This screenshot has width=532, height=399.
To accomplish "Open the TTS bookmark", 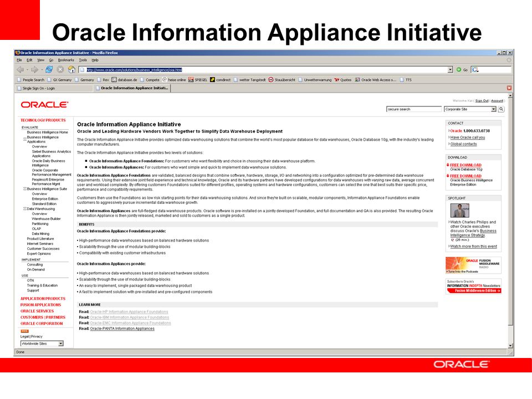I will pyautogui.click(x=406, y=80).
